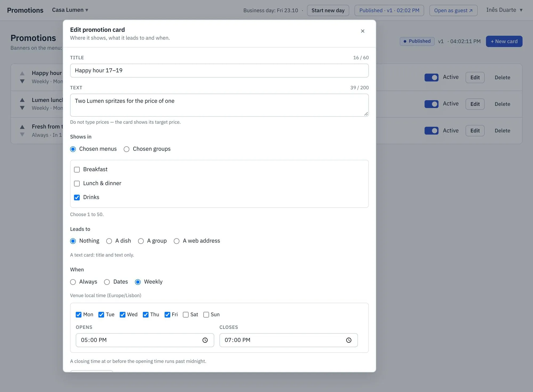Image resolution: width=533 pixels, height=392 pixels.
Task: Click Edit on the Lumen lunch row
Action: [475, 104]
